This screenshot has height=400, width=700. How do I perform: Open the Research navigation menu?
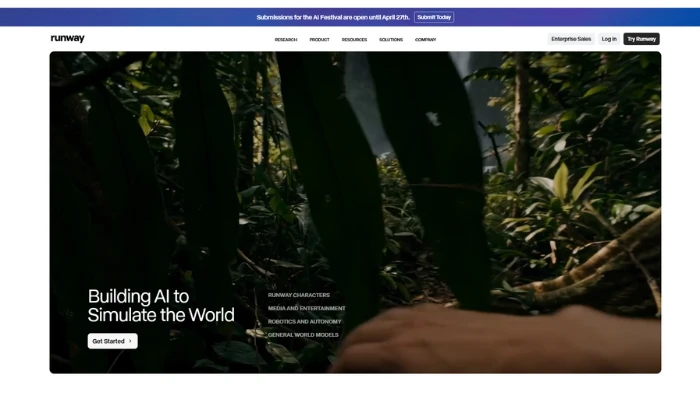(x=286, y=39)
